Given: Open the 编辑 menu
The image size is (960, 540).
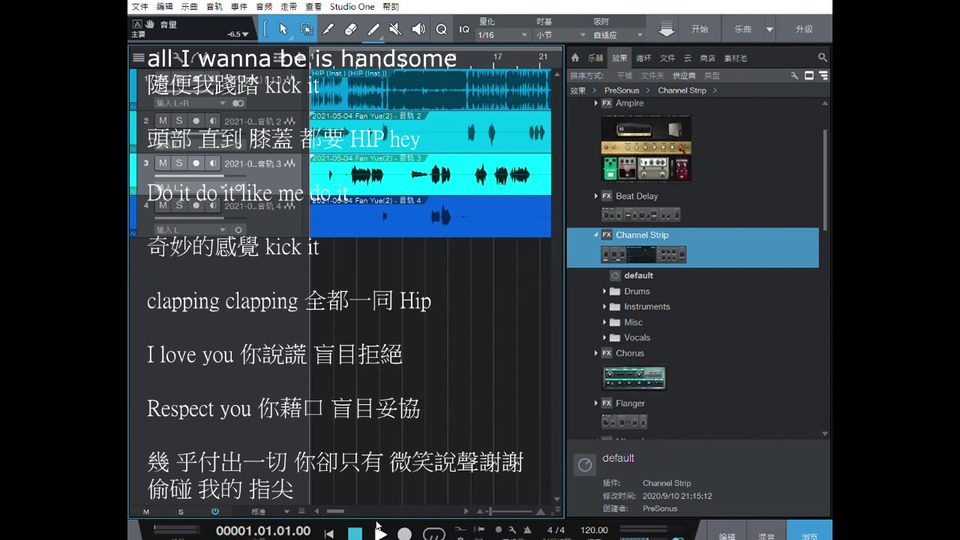Looking at the screenshot, I should tap(165, 7).
